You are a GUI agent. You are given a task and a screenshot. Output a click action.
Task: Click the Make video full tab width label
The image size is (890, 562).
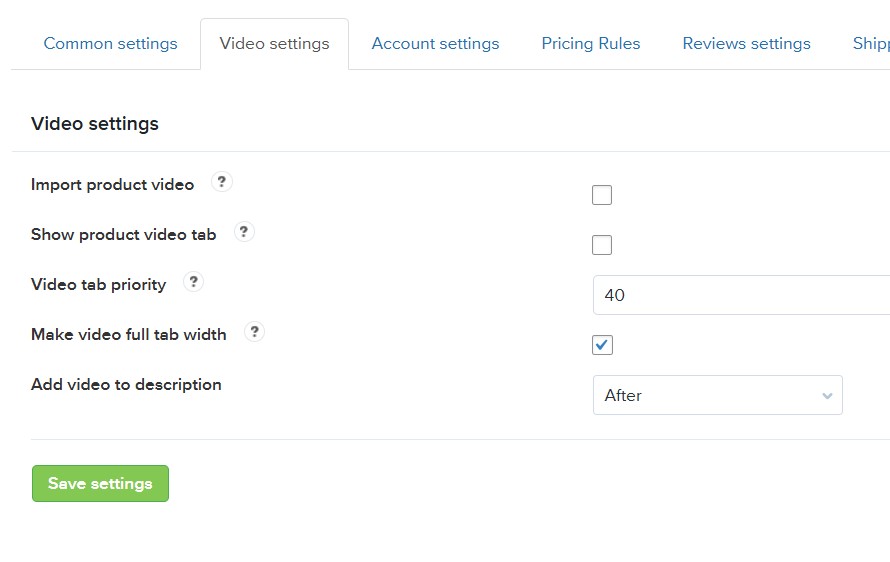[x=128, y=334]
